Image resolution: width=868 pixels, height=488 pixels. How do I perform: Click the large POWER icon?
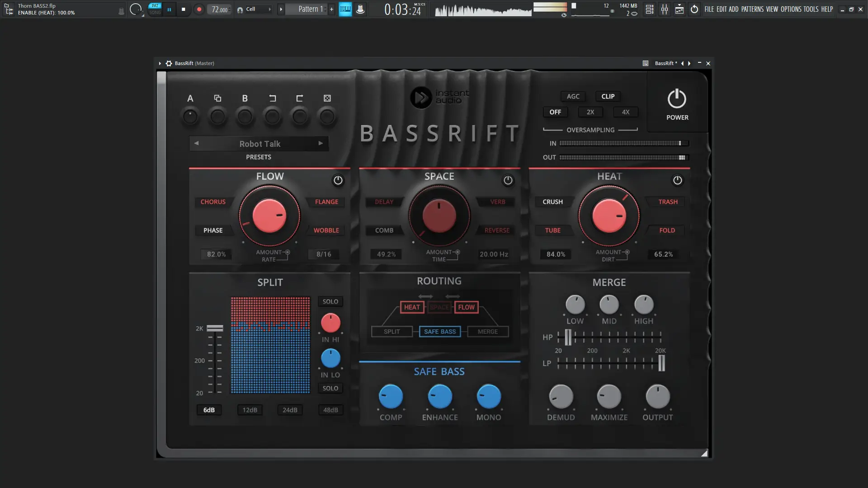[677, 99]
